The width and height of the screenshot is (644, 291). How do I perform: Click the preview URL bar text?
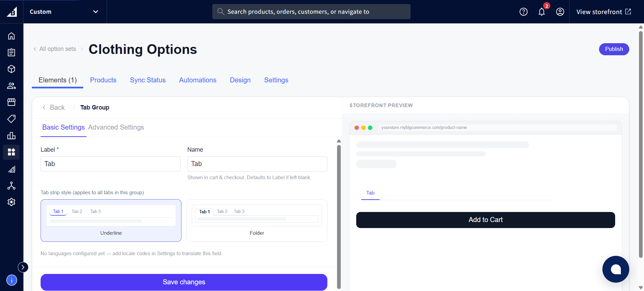pyautogui.click(x=424, y=128)
